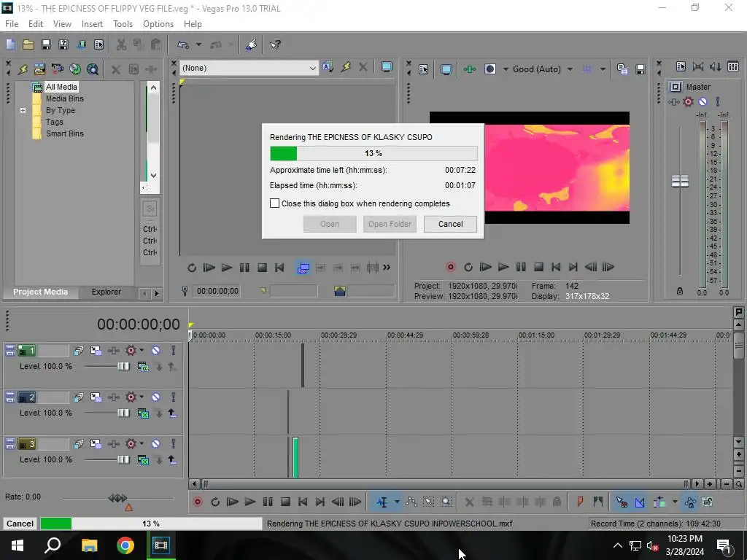Open the Good (Auto) preview quality dropdown
This screenshot has height=560, width=747.
pyautogui.click(x=570, y=69)
